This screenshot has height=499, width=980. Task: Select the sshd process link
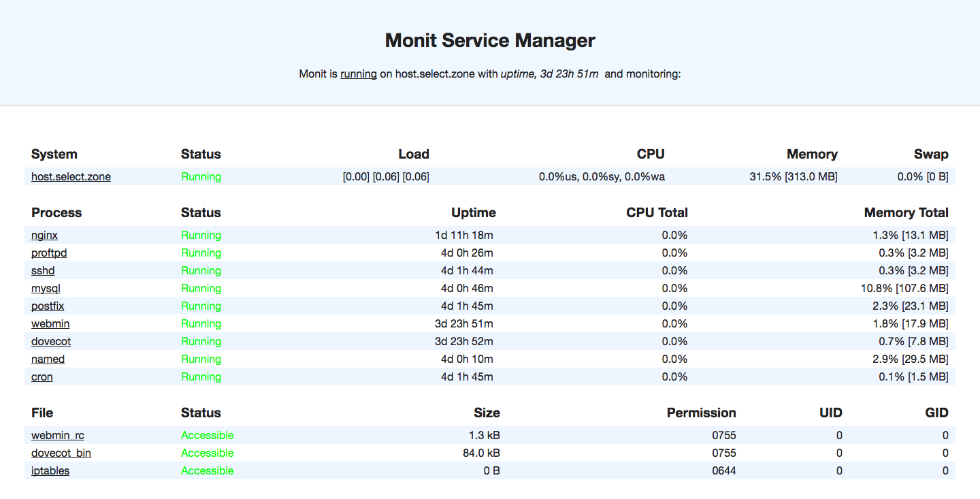coord(43,270)
